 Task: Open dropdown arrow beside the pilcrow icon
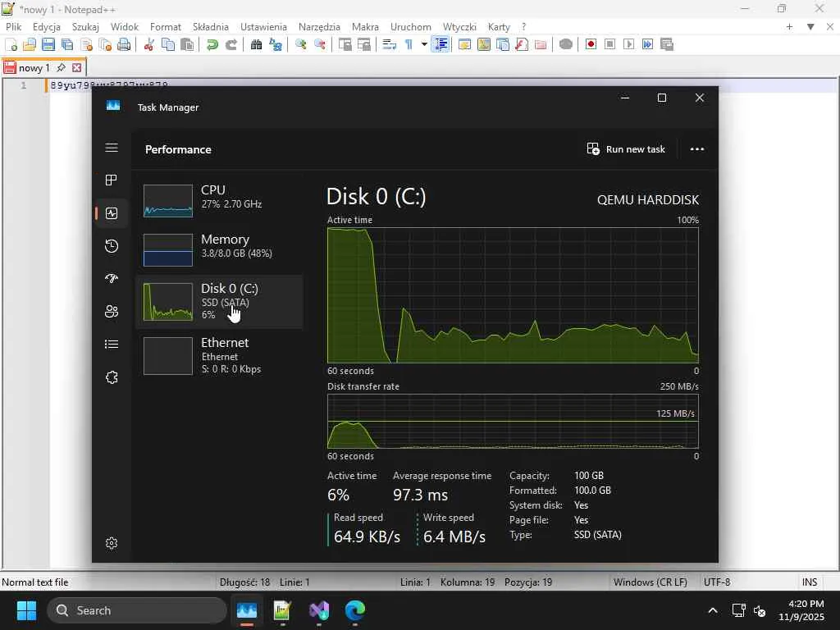(424, 44)
